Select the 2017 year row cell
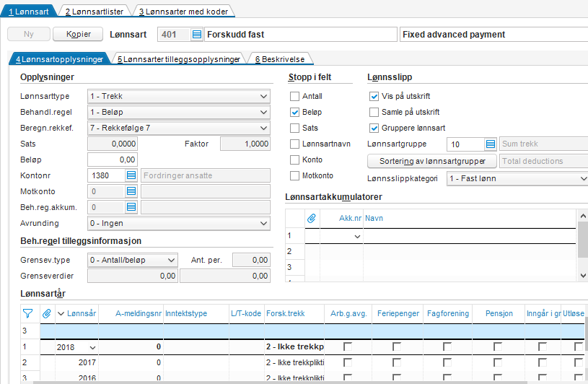Viewport: 588px width, 384px height. point(77,362)
